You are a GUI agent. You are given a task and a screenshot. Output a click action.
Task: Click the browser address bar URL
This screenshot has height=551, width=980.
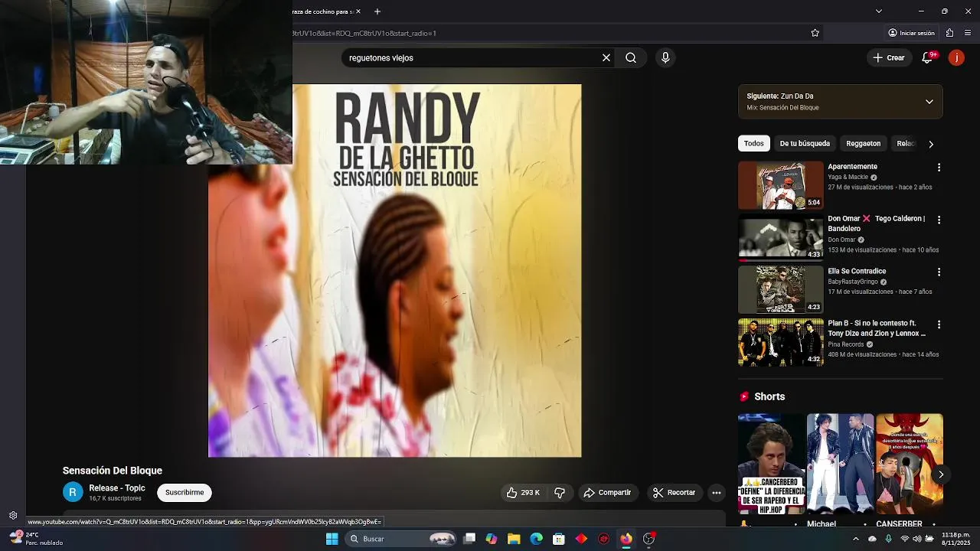pyautogui.click(x=364, y=33)
